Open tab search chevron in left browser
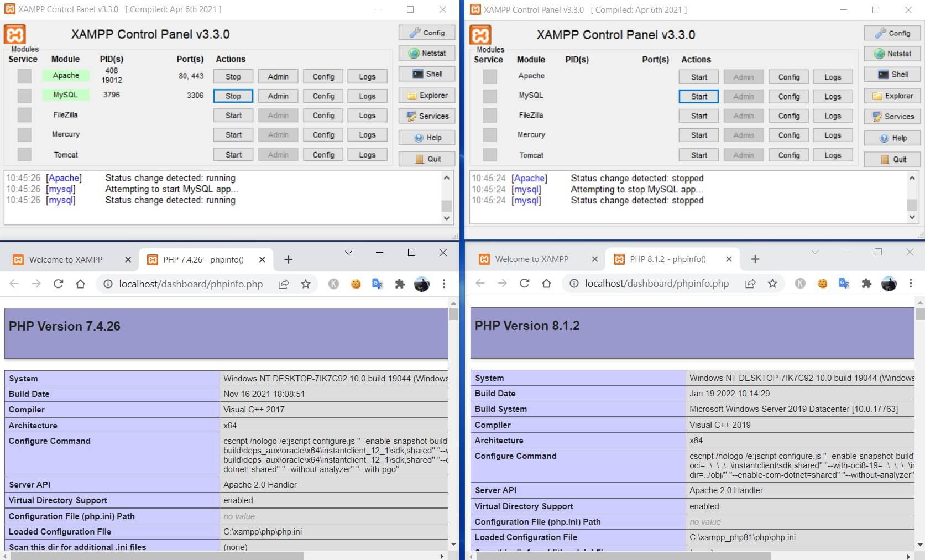 (x=348, y=253)
